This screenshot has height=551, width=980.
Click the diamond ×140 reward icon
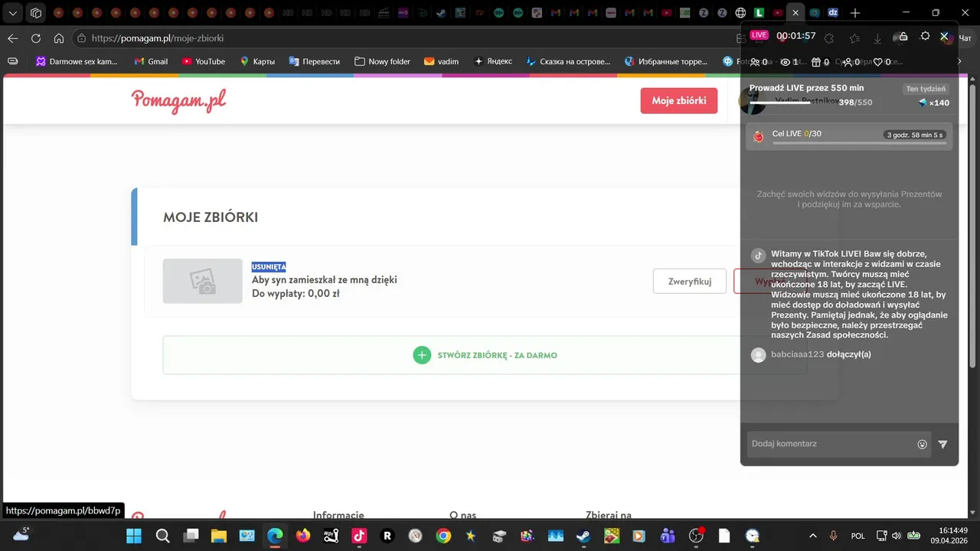click(x=923, y=103)
